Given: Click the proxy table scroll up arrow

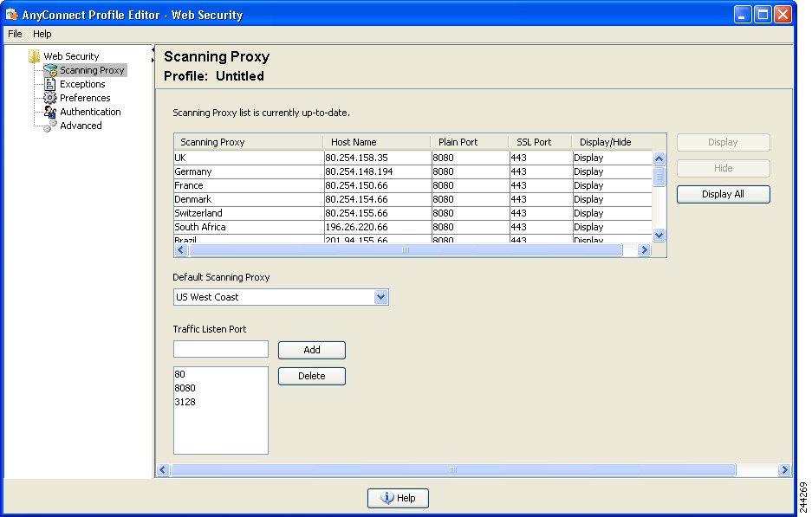Looking at the screenshot, I should (659, 158).
